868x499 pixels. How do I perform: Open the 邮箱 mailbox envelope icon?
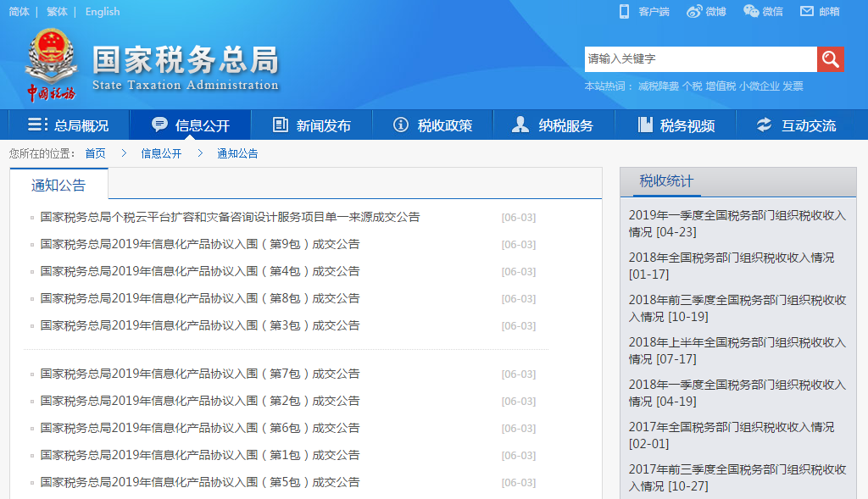coord(807,11)
